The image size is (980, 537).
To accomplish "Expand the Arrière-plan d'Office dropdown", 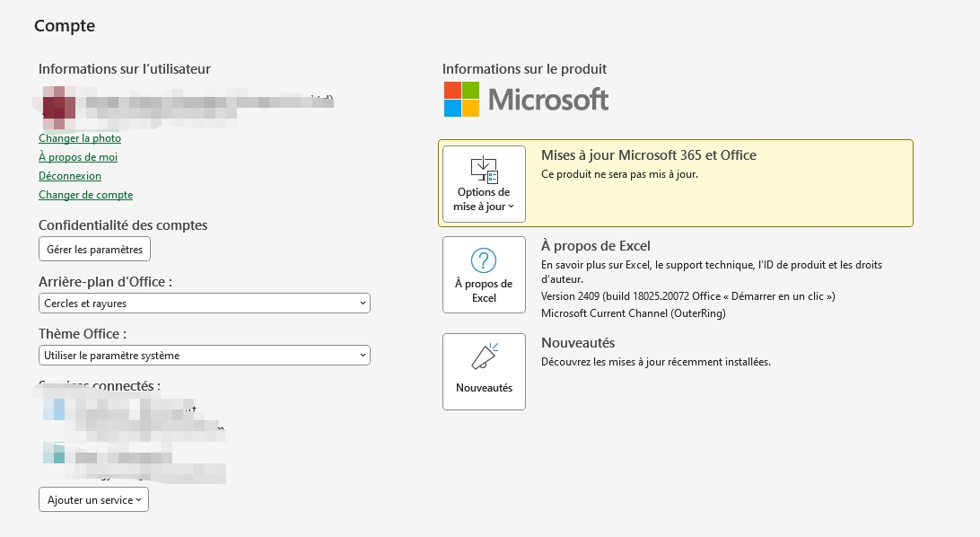I will (205, 304).
